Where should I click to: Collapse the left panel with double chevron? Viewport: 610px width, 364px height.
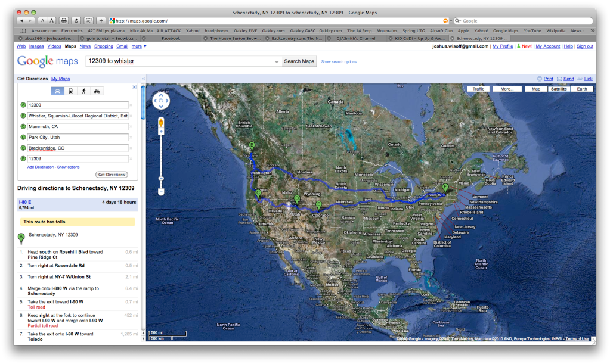click(x=143, y=79)
